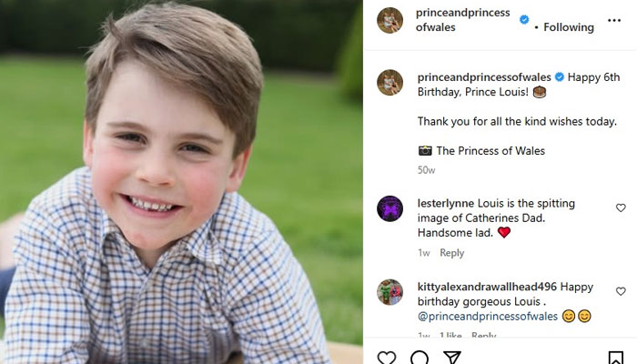
Task: Open the kittyalexandrawallhead496 username link
Action: 487,287
